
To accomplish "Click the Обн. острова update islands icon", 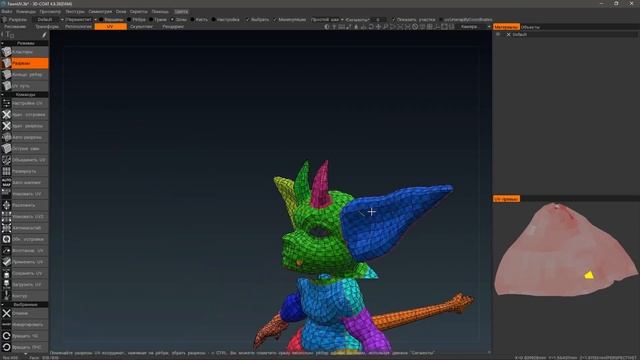I will click(6, 239).
